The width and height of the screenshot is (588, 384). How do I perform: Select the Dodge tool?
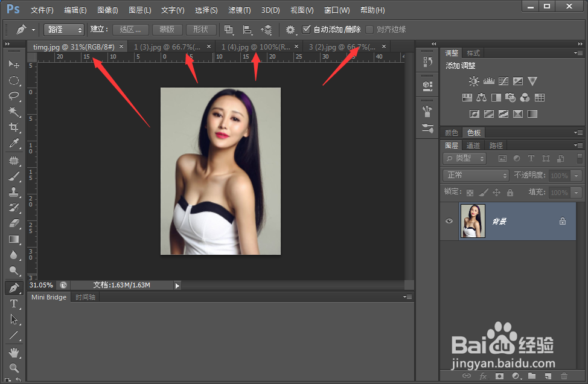[14, 270]
